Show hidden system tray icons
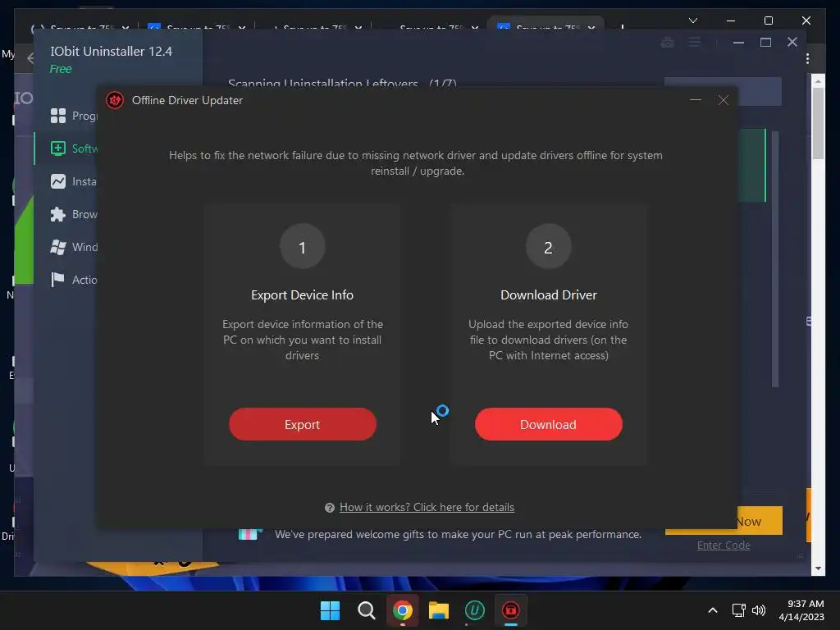Image resolution: width=840 pixels, height=630 pixels. click(x=713, y=610)
